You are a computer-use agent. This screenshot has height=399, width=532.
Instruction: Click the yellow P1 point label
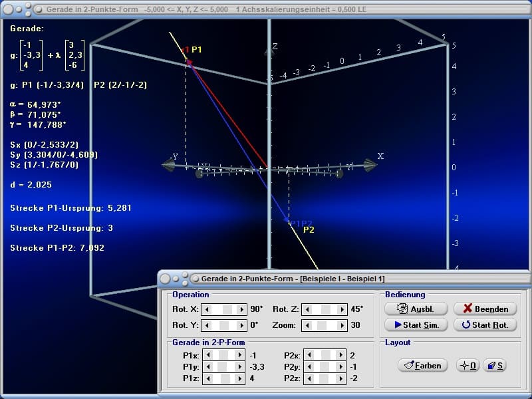point(196,49)
